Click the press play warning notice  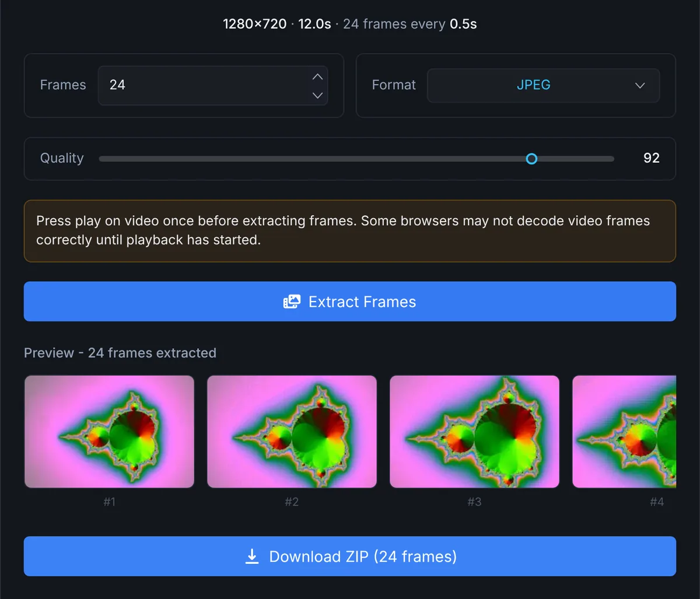click(350, 231)
